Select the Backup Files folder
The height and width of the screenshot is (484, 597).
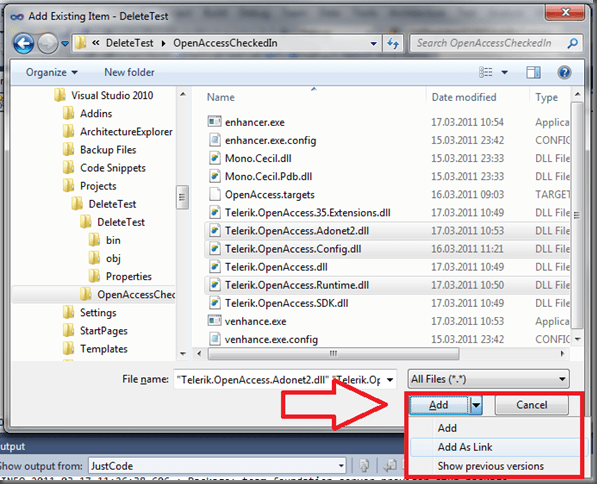(x=108, y=150)
